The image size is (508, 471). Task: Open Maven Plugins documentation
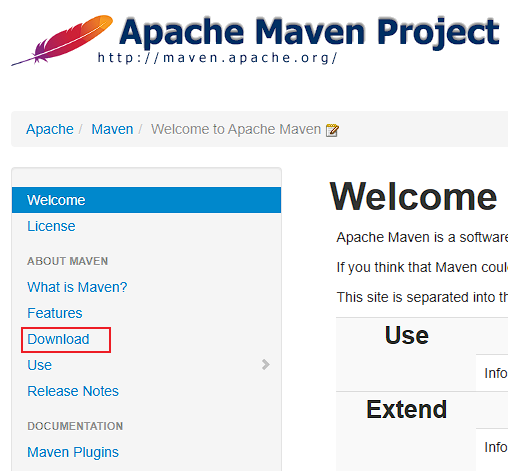point(73,452)
